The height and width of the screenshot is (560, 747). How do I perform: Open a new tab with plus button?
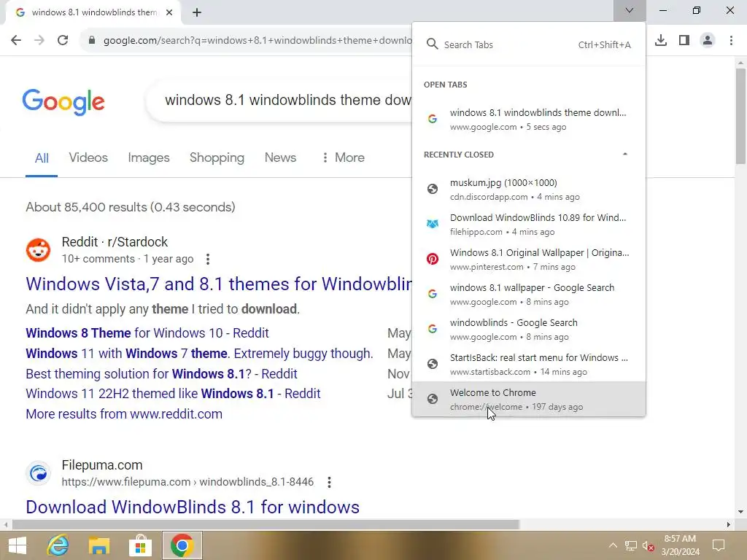(197, 12)
